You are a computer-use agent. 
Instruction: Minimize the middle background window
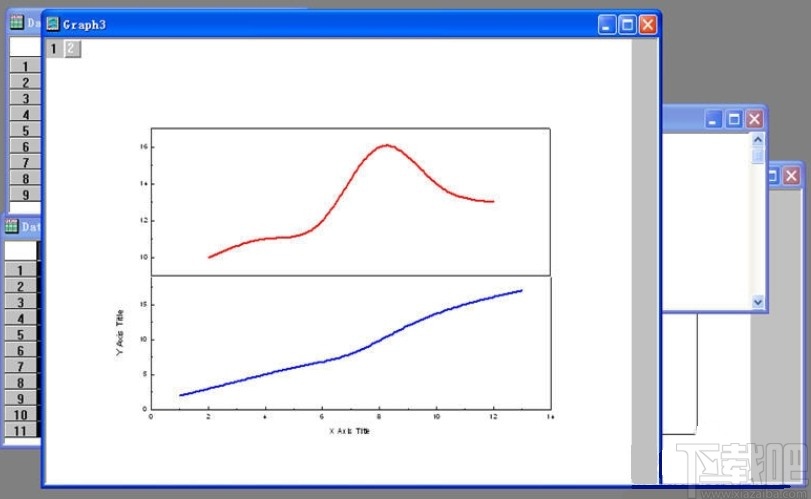coord(713,119)
